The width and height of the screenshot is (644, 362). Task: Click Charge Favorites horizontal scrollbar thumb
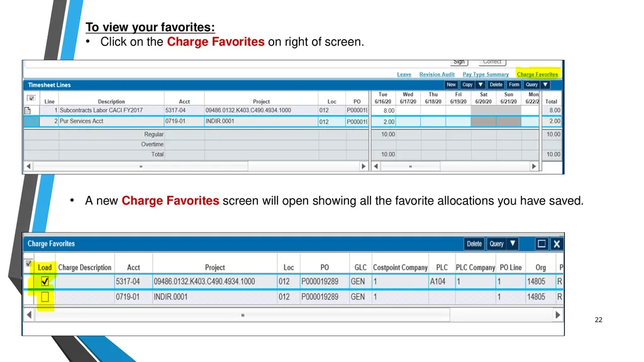click(243, 315)
